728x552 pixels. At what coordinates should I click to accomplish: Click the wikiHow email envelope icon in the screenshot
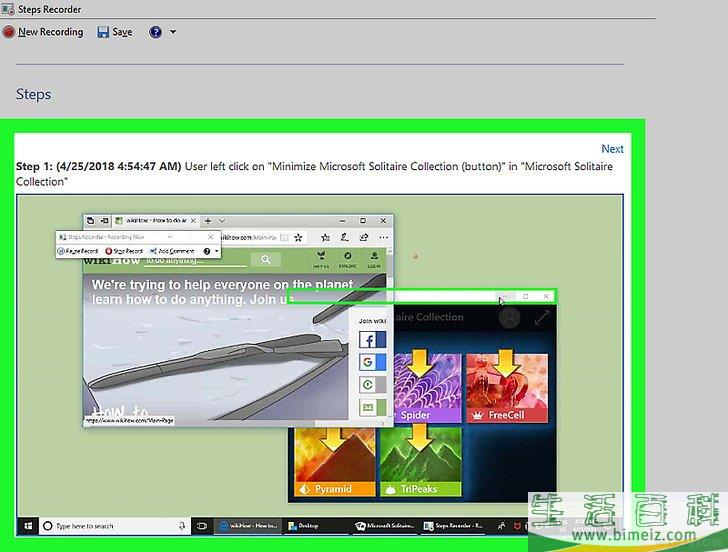[x=372, y=408]
